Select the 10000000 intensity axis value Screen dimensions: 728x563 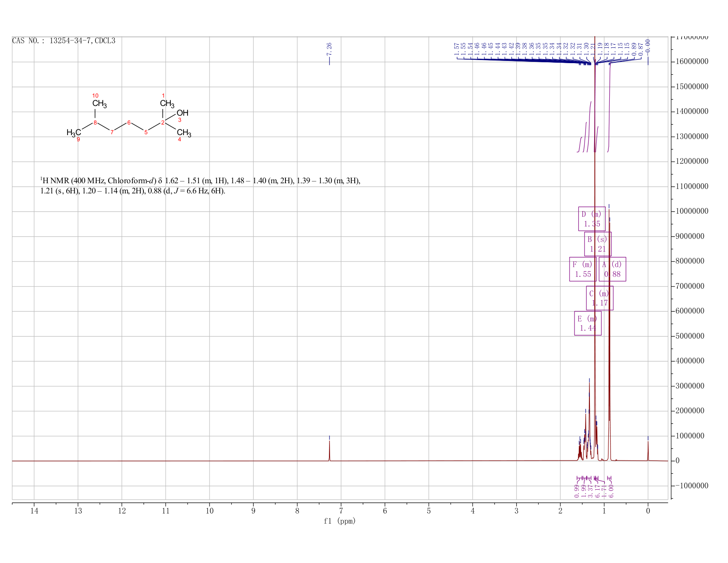click(692, 212)
